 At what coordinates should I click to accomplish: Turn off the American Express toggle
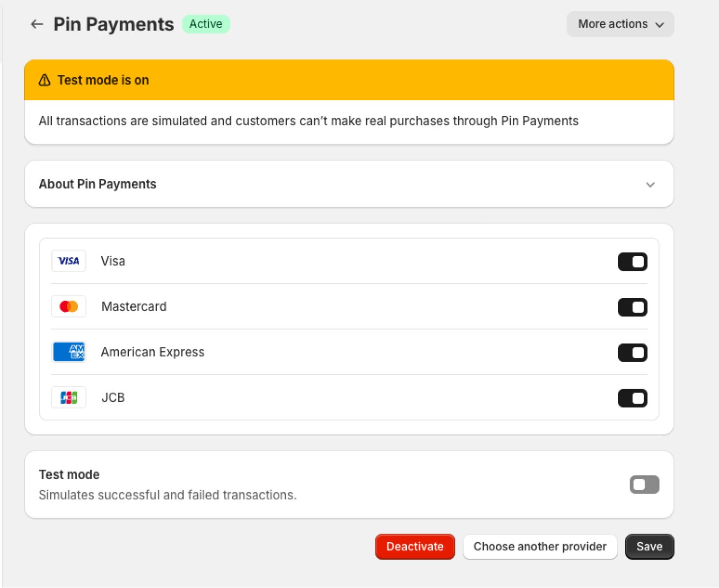tap(632, 353)
